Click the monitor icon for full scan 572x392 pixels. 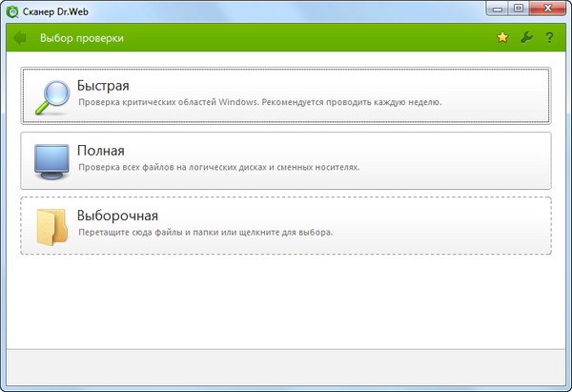[x=51, y=161]
